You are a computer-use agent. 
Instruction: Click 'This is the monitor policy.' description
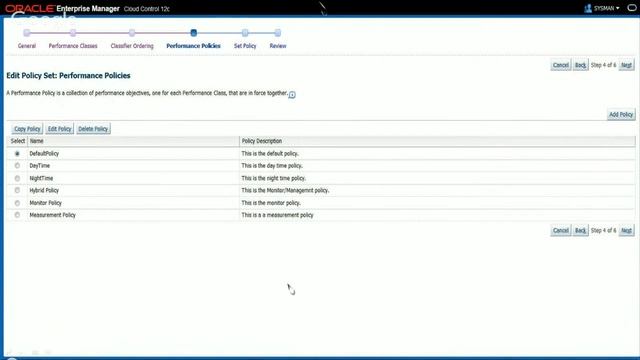tap(271, 203)
